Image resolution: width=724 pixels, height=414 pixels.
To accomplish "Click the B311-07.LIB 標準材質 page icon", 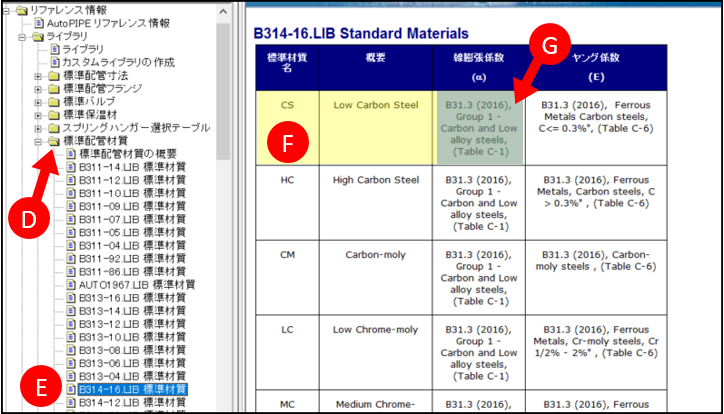I will 71,219.
